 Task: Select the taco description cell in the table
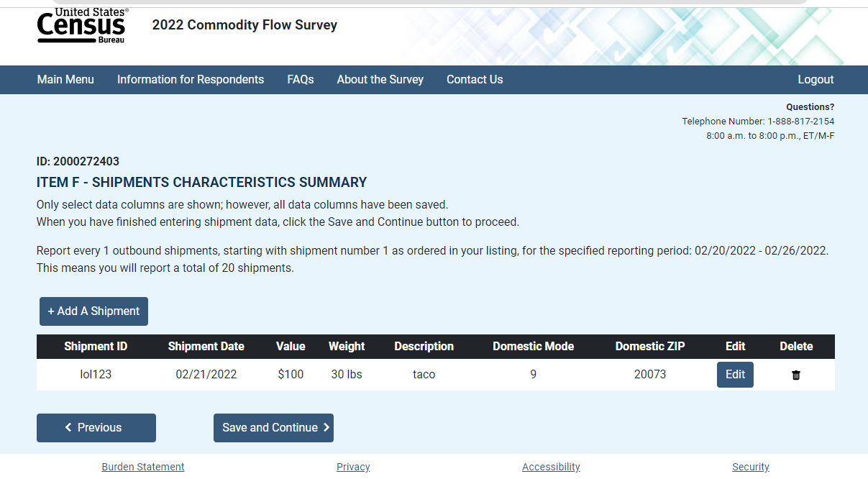click(424, 374)
